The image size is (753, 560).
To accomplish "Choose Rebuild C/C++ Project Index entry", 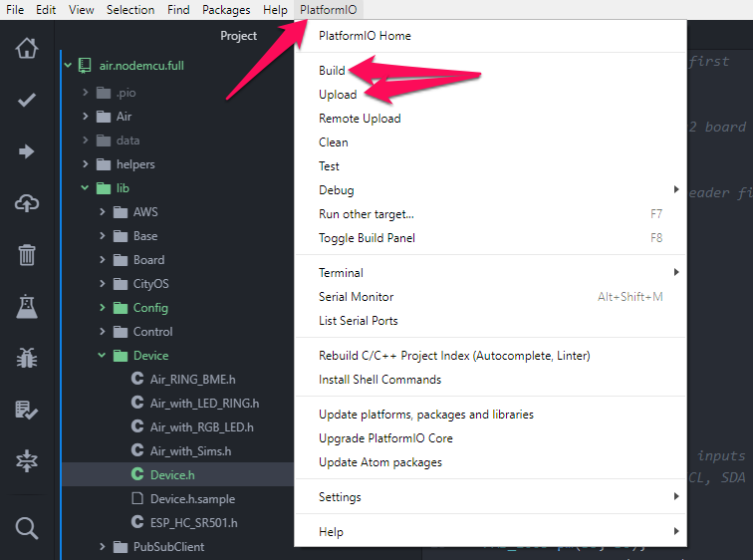I will pos(490,356).
